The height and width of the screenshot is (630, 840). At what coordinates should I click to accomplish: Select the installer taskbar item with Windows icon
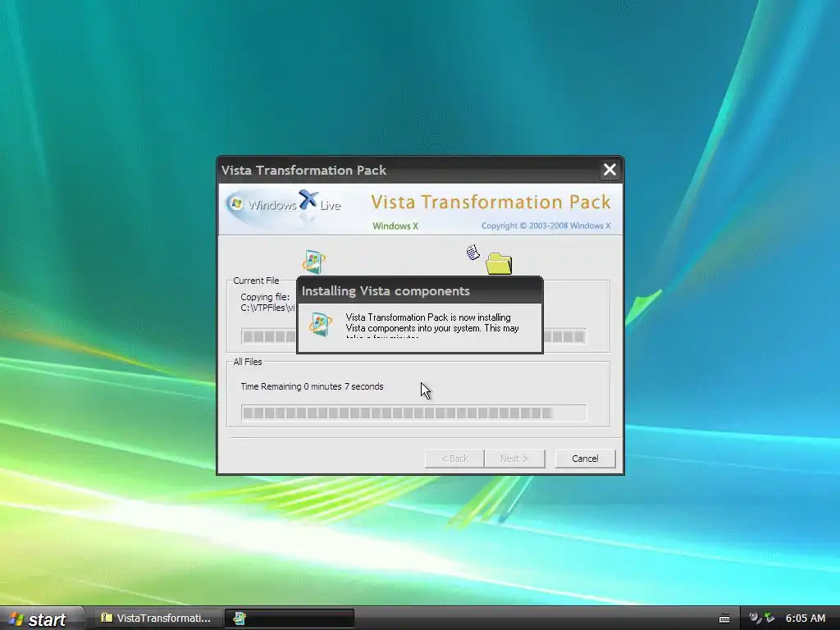pos(290,619)
